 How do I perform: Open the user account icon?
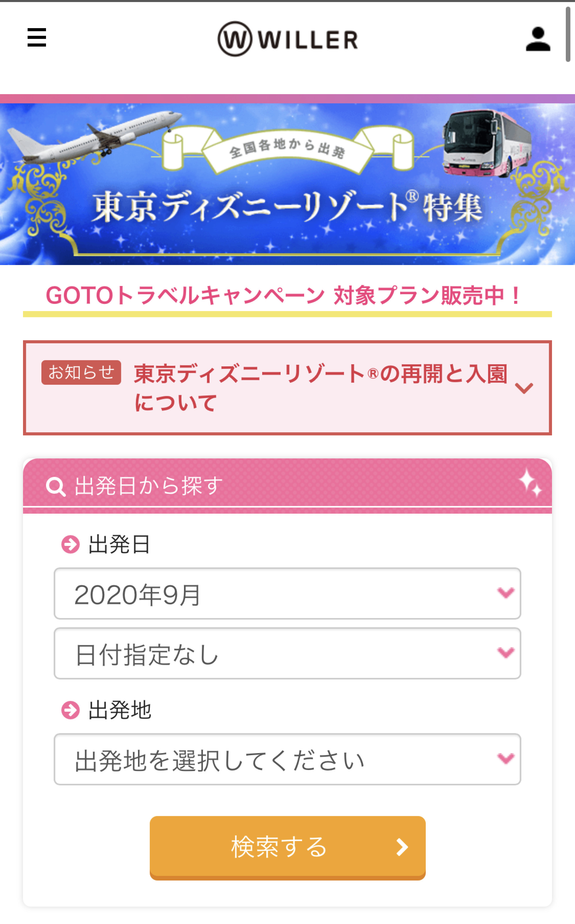pyautogui.click(x=538, y=39)
